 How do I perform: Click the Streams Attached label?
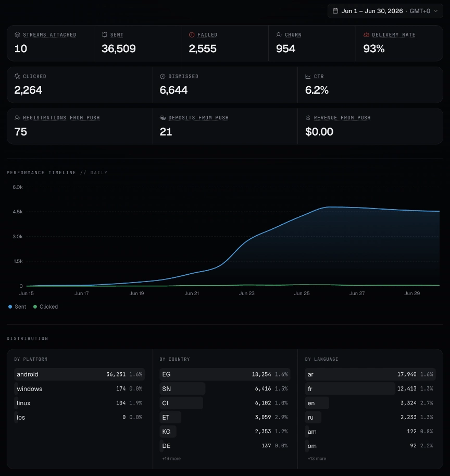49,34
